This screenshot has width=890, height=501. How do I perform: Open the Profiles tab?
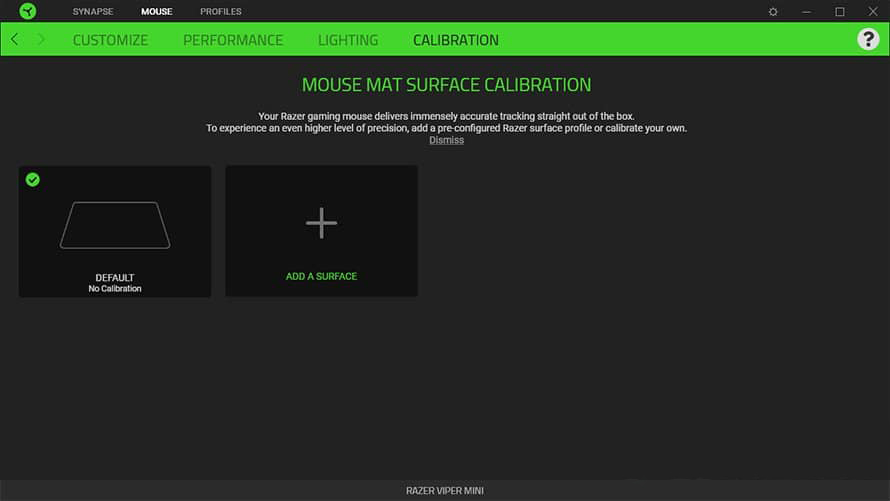click(221, 11)
